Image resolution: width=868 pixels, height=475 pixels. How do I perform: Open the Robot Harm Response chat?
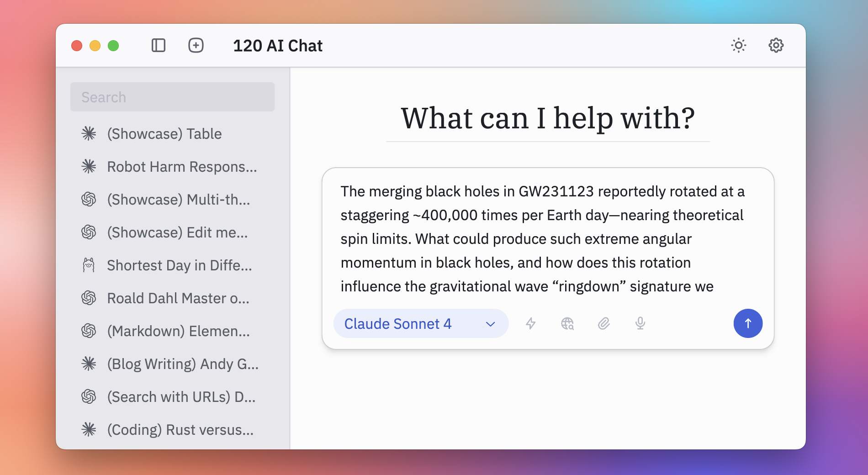coord(182,167)
